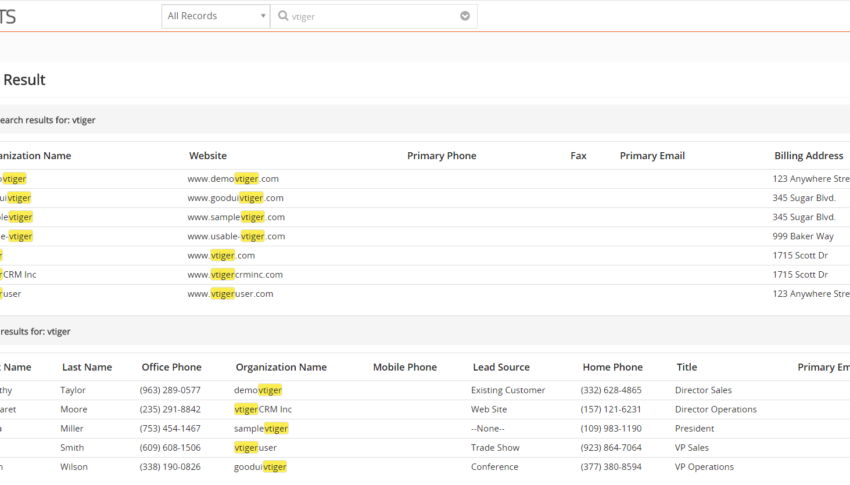Viewport: 850px width, 485px height.
Task: Click office phone (753) 454-1467
Action: coord(170,429)
